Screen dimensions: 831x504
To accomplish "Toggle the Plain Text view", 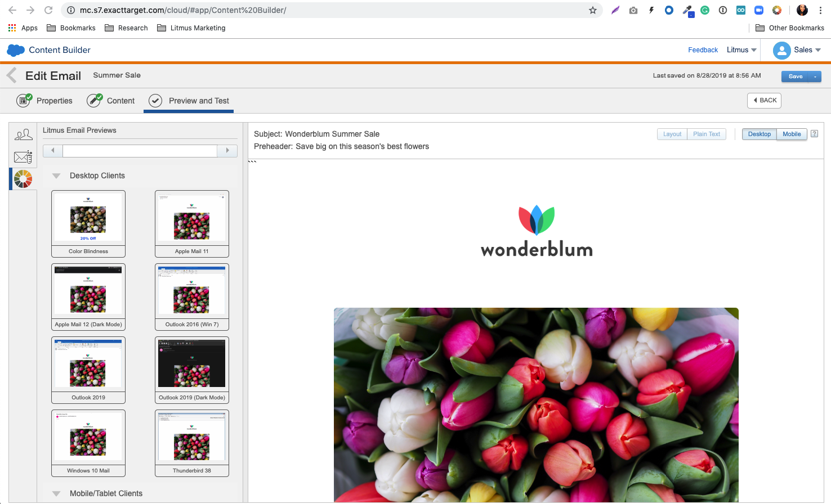I will (707, 134).
